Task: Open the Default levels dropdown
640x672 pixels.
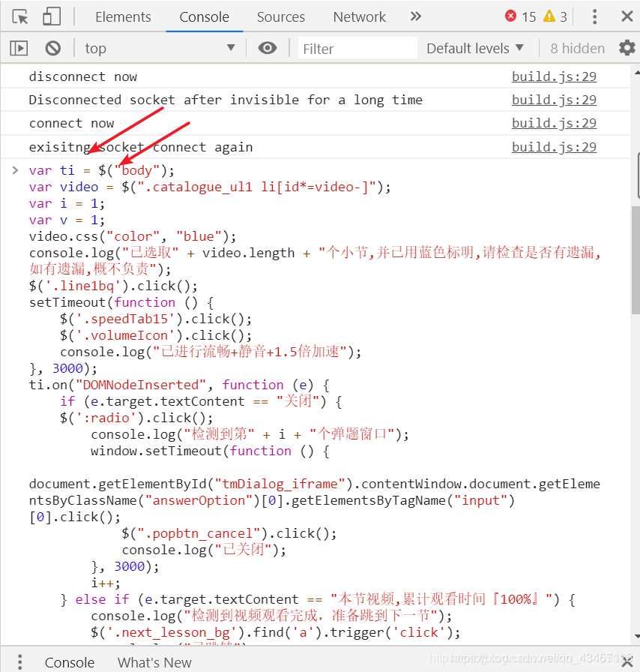Action: (x=474, y=48)
